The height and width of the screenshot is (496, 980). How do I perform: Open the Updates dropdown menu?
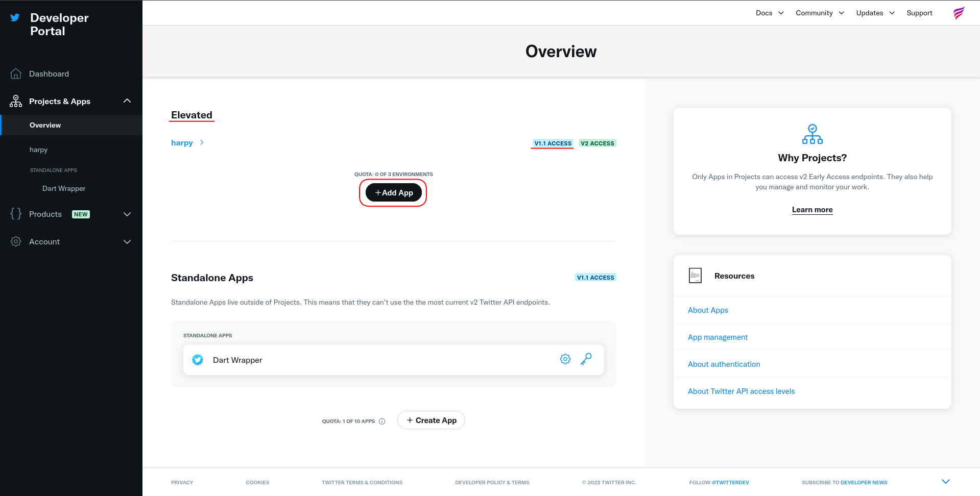coord(875,13)
